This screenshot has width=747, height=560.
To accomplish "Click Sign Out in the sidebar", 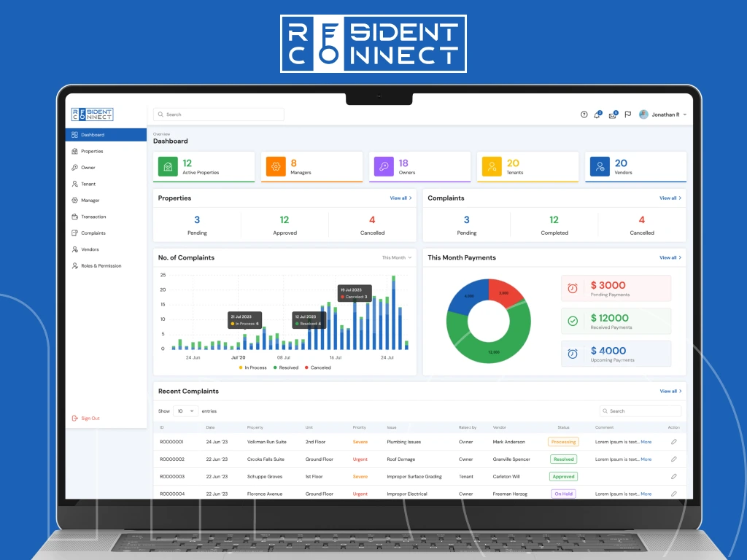I will [90, 419].
